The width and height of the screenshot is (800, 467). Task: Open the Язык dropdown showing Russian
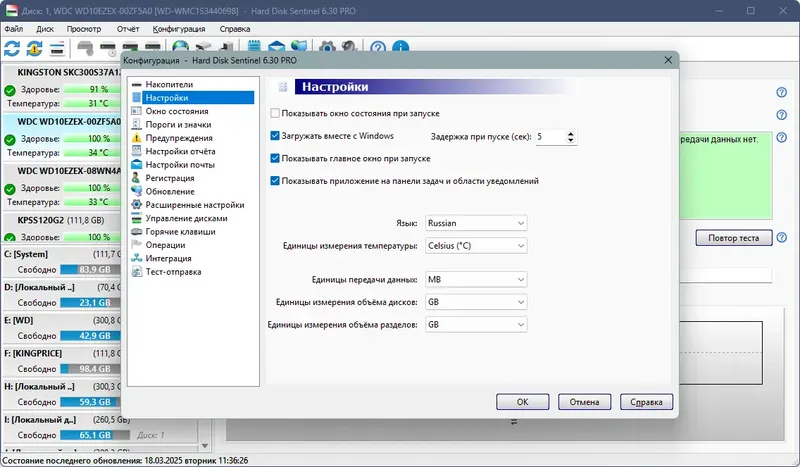click(476, 223)
